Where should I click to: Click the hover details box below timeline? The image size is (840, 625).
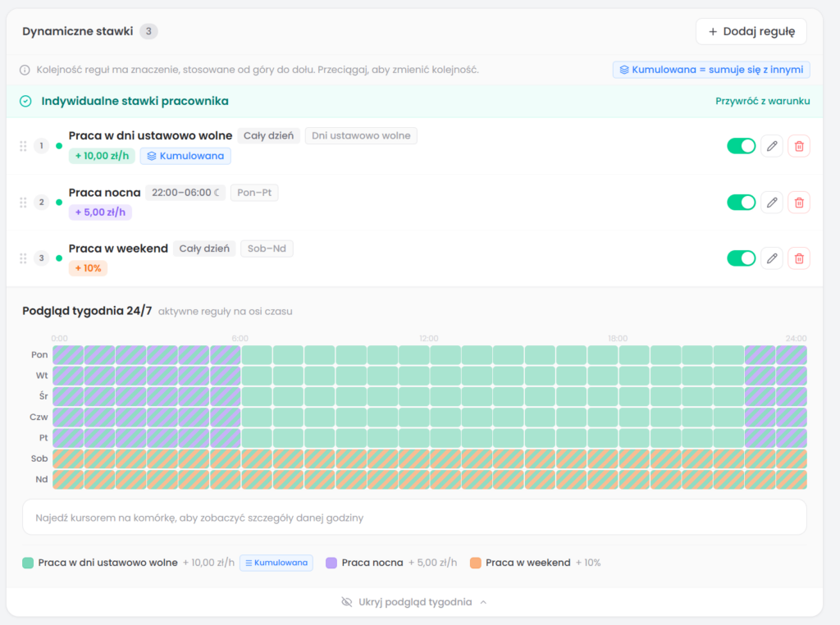414,518
